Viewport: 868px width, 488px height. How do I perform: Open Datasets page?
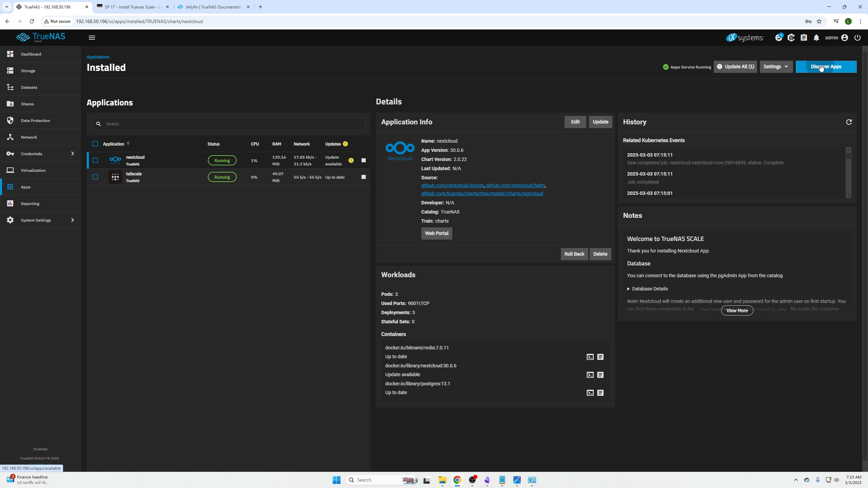pyautogui.click(x=41, y=87)
